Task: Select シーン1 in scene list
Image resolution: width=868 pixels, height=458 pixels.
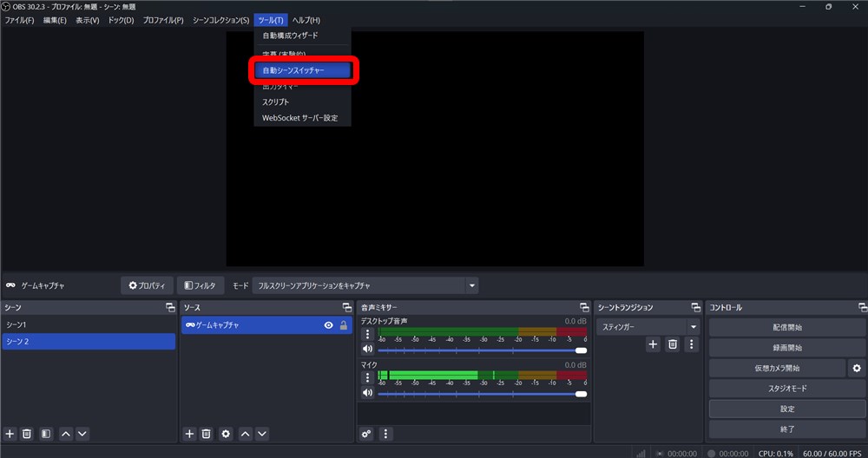Action: (x=89, y=324)
